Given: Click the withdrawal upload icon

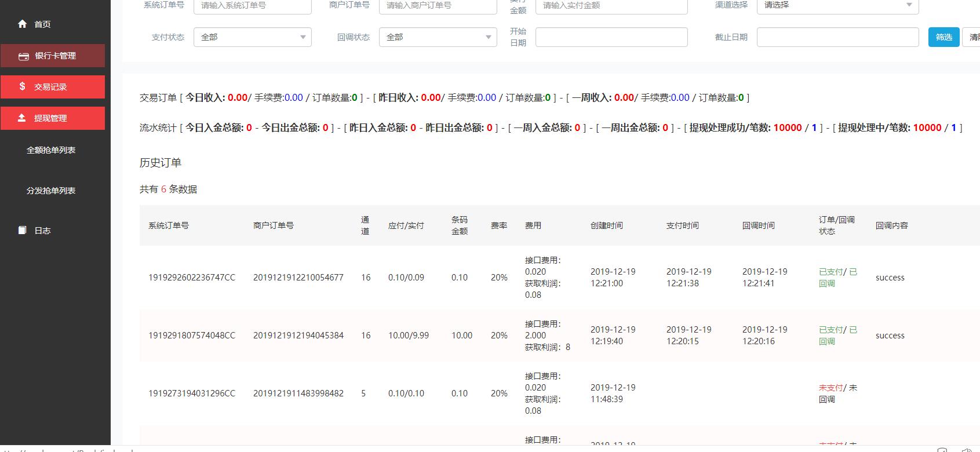Looking at the screenshot, I should point(22,118).
